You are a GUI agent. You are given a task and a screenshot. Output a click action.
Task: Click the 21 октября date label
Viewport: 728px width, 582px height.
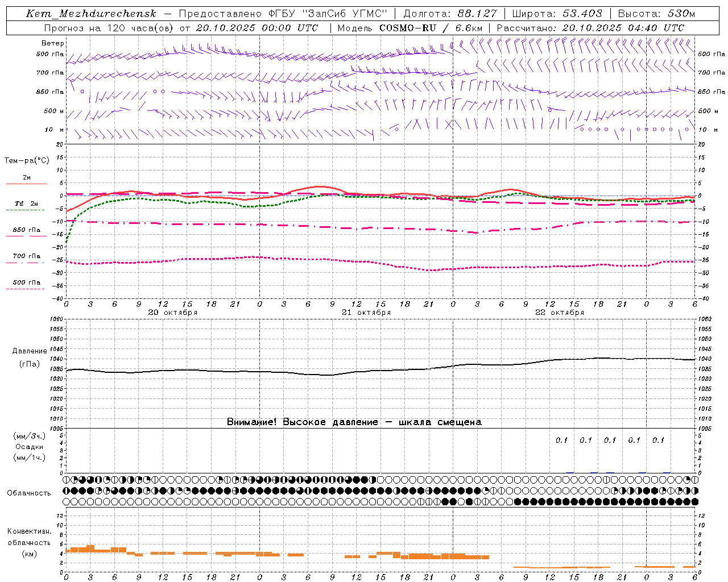(x=366, y=313)
